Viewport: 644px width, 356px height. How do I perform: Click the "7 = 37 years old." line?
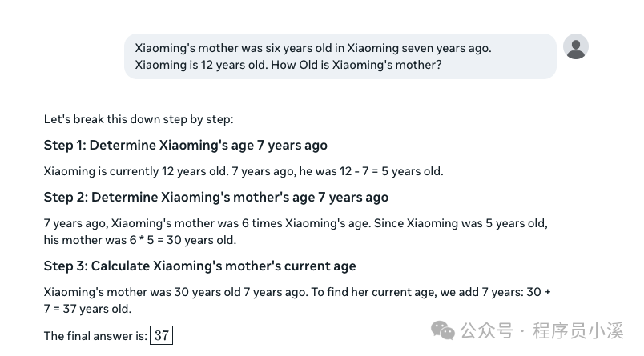tap(87, 309)
